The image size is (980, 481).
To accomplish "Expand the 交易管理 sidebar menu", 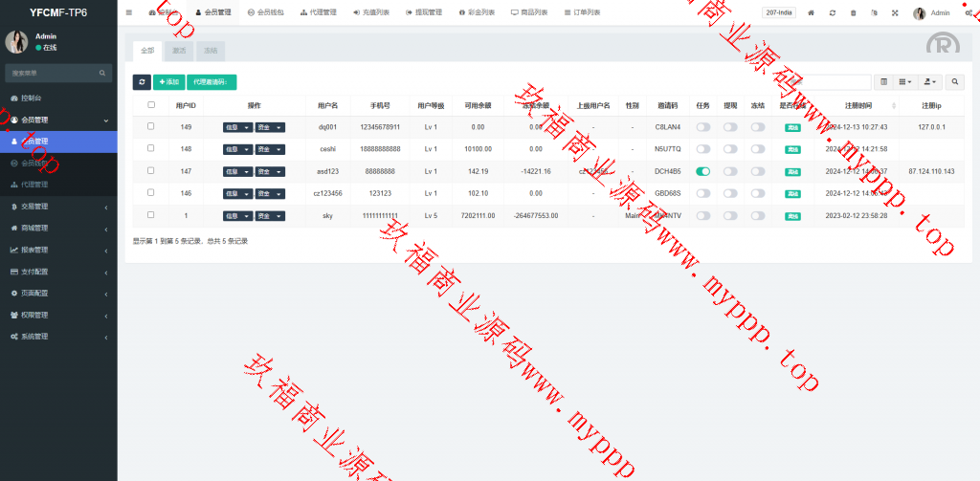I will coord(58,207).
